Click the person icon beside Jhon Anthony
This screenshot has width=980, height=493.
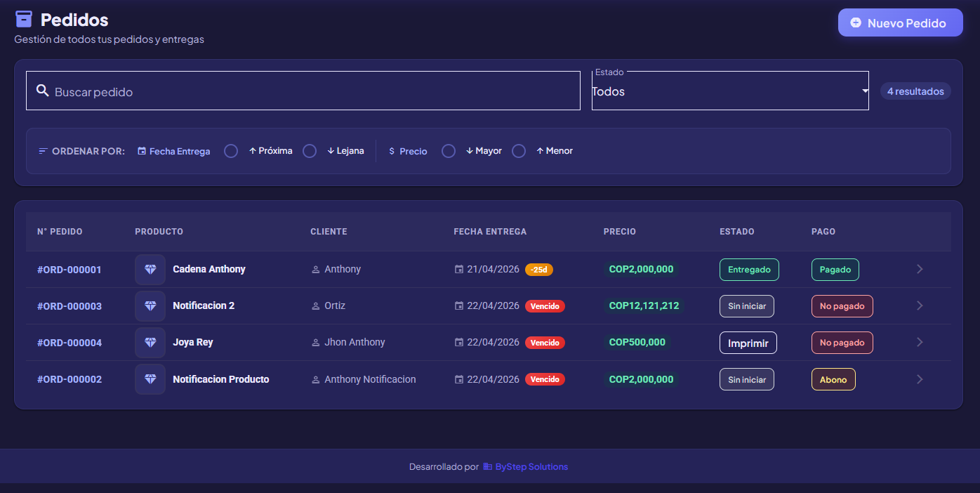click(x=316, y=343)
